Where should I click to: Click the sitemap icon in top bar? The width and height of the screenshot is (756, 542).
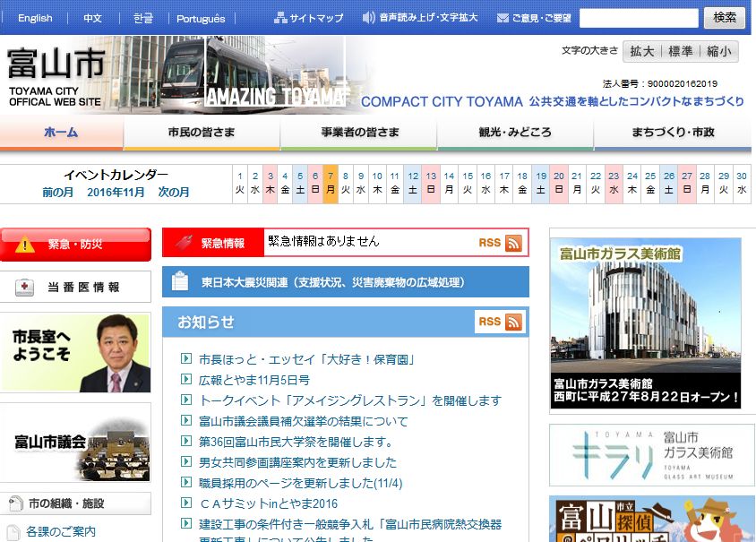[x=280, y=18]
